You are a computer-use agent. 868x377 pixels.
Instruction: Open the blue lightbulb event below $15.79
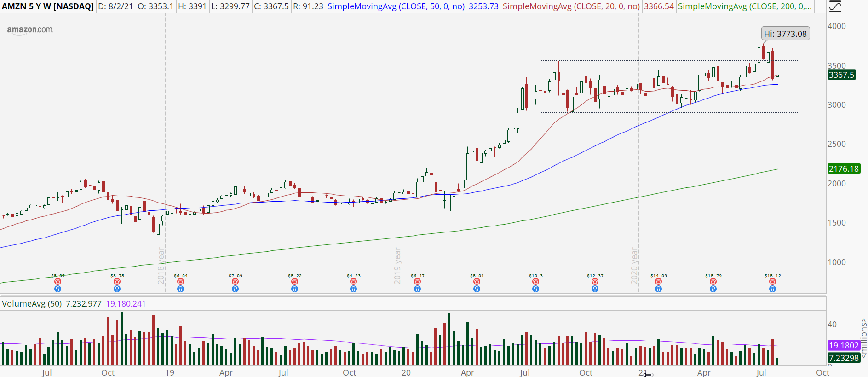pos(713,289)
